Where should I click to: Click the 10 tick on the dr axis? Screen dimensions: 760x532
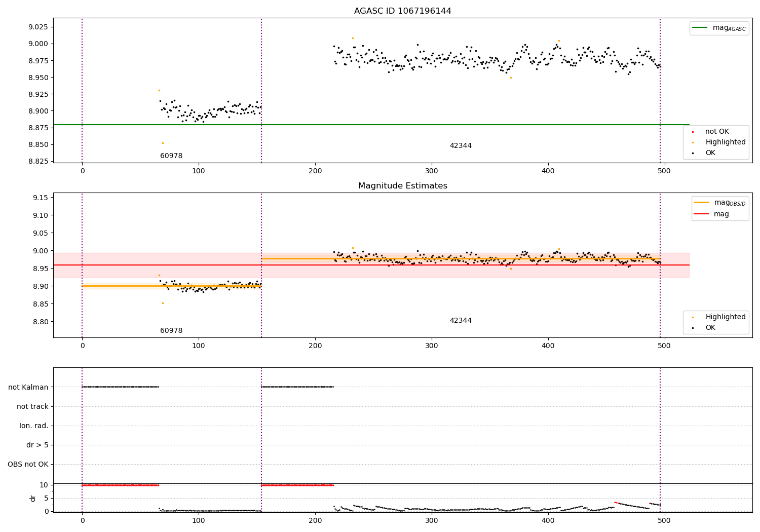point(44,485)
